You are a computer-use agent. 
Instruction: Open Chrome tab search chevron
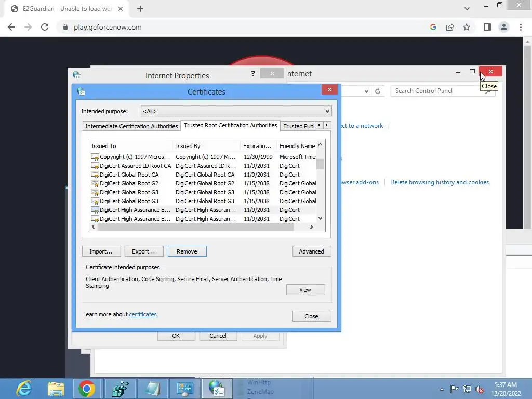coord(467,9)
